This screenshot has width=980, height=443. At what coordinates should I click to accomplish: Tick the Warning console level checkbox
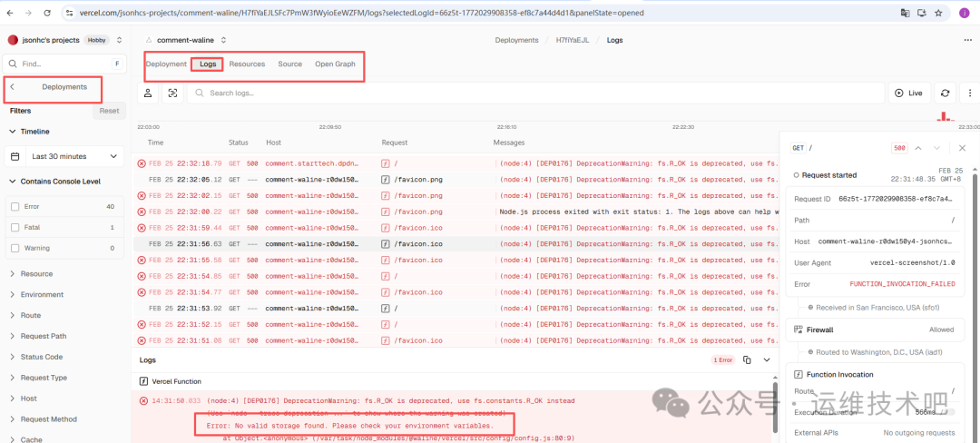15,248
